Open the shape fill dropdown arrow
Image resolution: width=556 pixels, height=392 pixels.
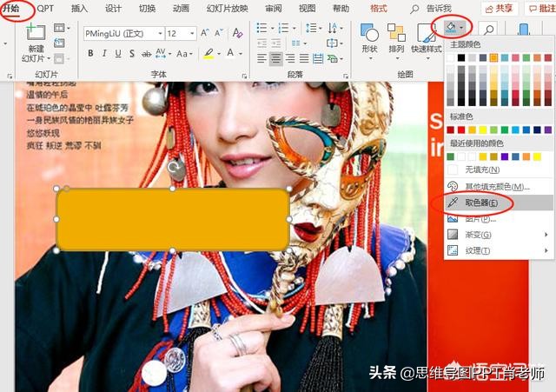pos(461,28)
